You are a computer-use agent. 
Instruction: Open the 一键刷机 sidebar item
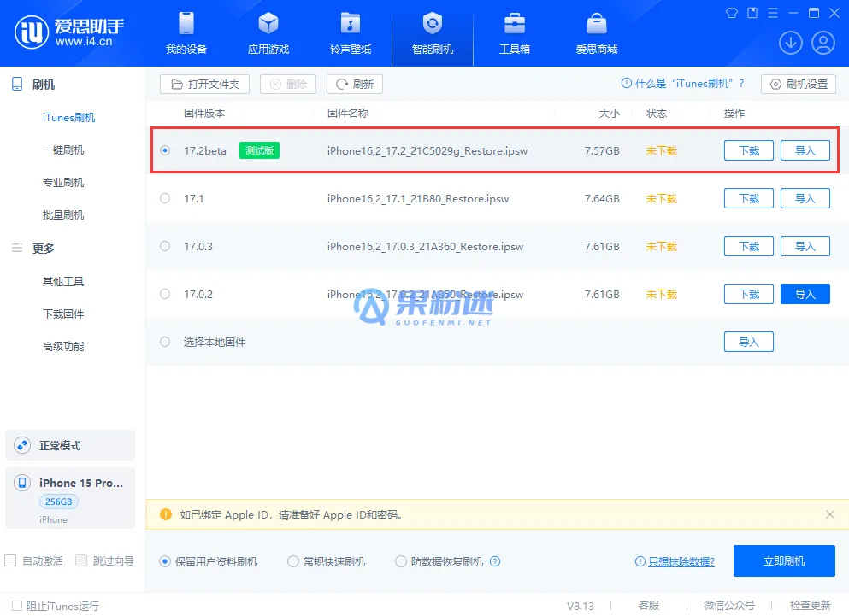click(x=63, y=150)
